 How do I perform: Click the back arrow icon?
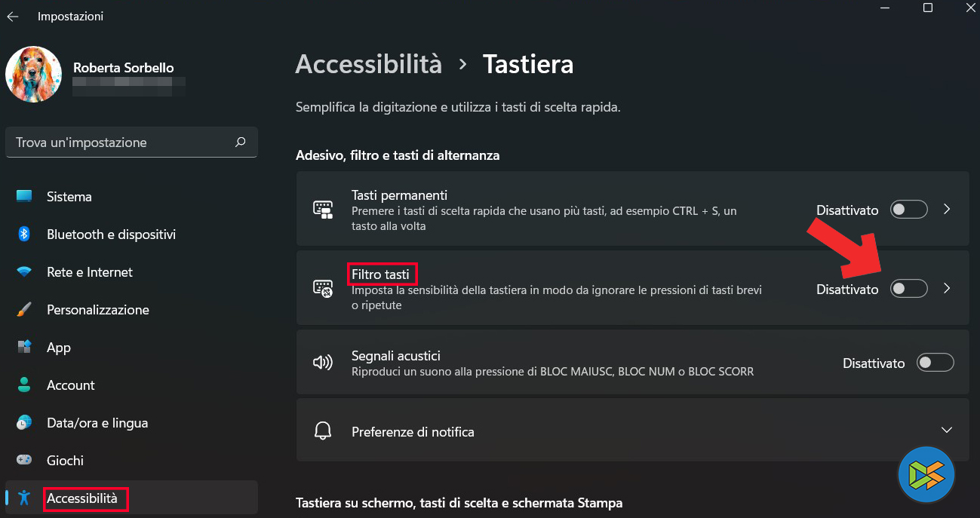coord(13,16)
